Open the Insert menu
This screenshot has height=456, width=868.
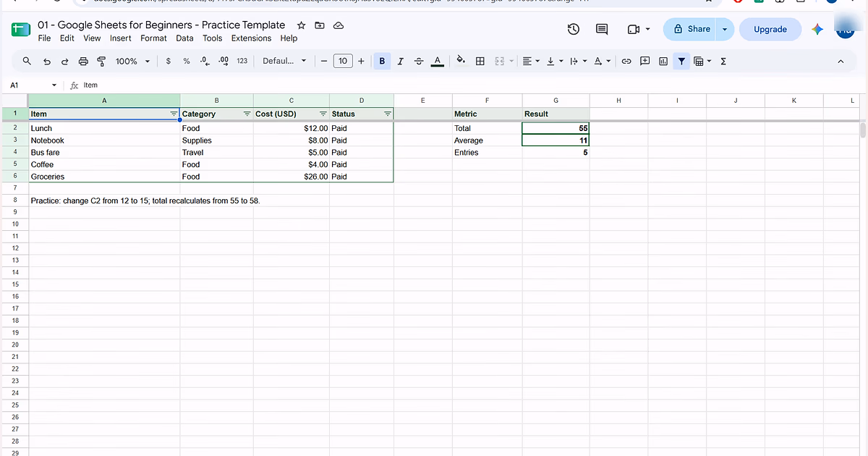point(121,38)
